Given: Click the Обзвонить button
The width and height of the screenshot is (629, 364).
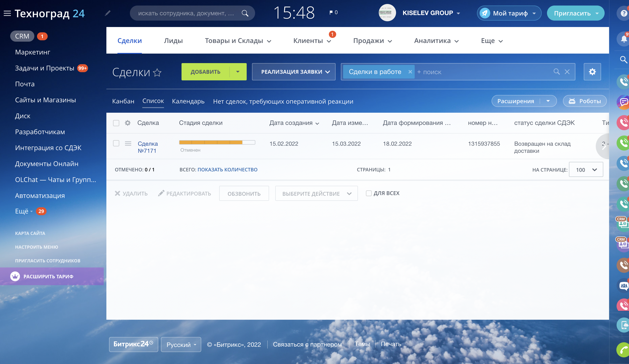Looking at the screenshot, I should (244, 193).
